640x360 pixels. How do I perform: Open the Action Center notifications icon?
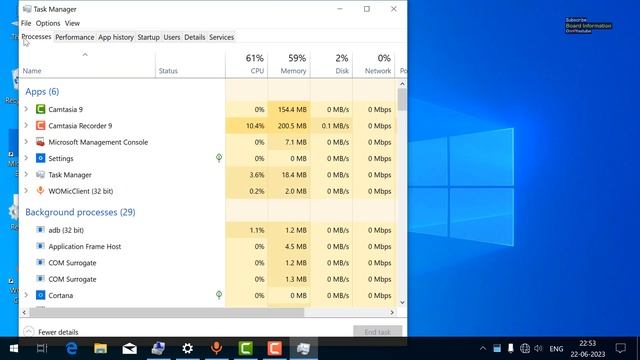(621, 348)
